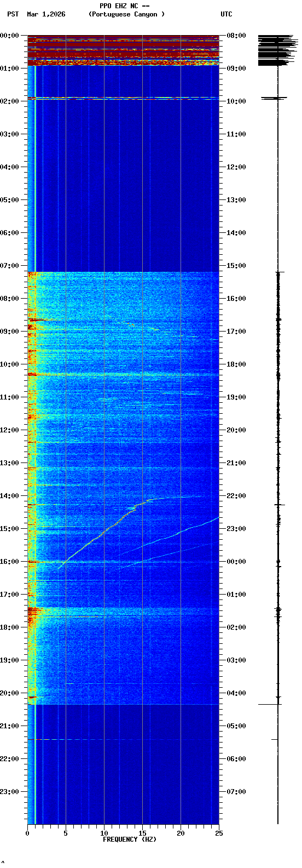Click '04:00' on the PST time axis

point(10,167)
